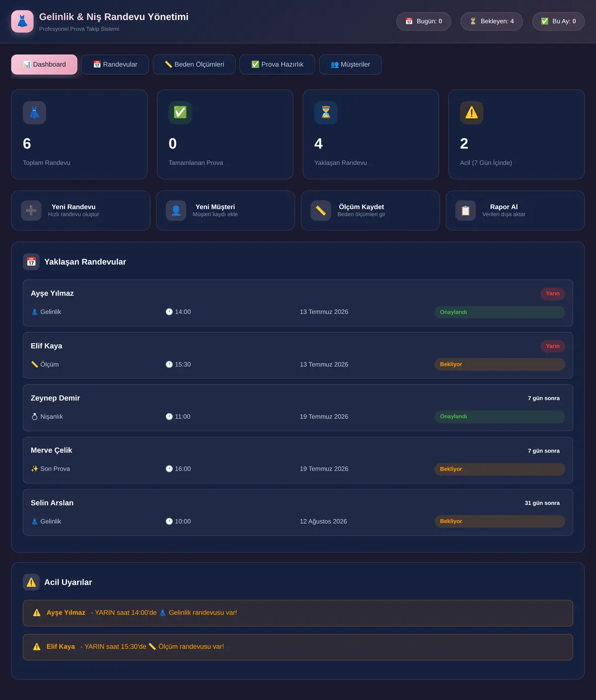Open the Dashboard tab
596x700 pixels.
tap(44, 65)
